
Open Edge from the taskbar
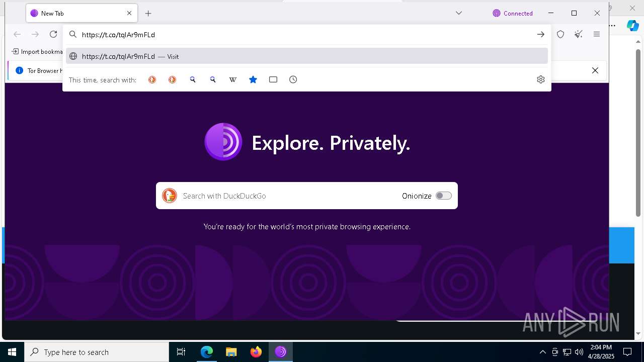click(207, 352)
